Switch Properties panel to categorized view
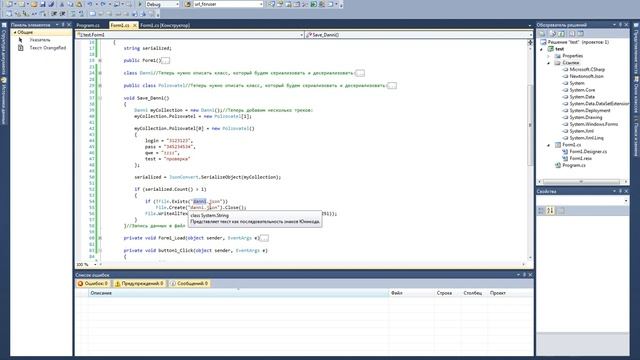The height and width of the screenshot is (360, 640). tap(541, 211)
